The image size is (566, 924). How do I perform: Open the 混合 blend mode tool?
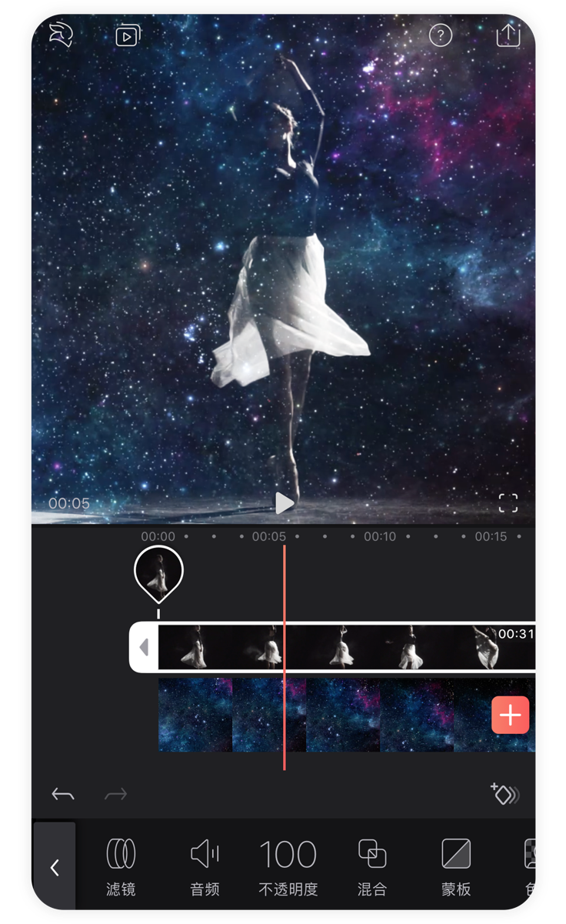tap(372, 867)
